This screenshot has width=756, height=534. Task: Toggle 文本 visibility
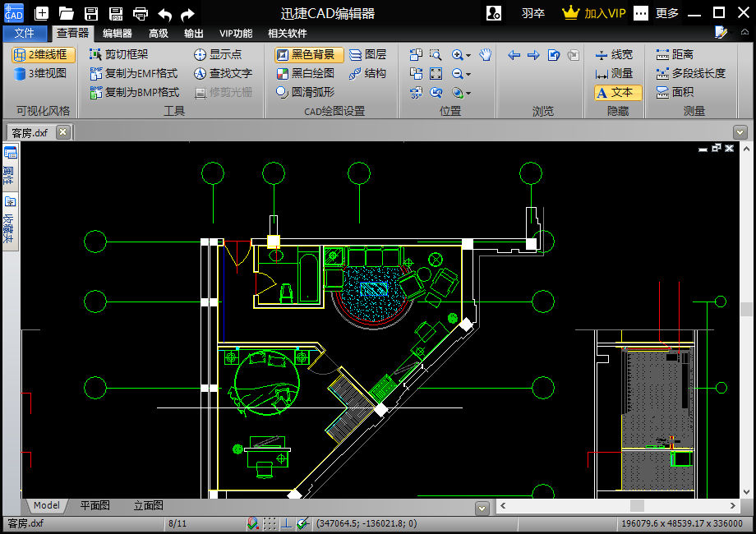pos(618,93)
